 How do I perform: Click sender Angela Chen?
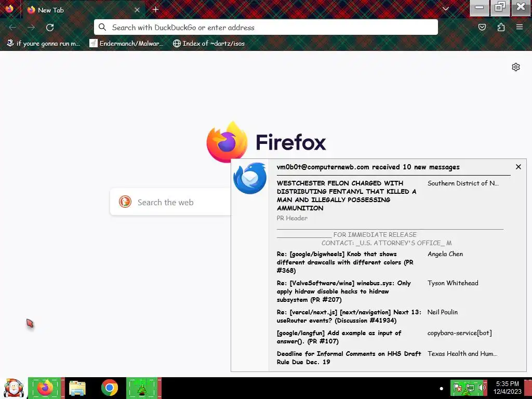445,254
